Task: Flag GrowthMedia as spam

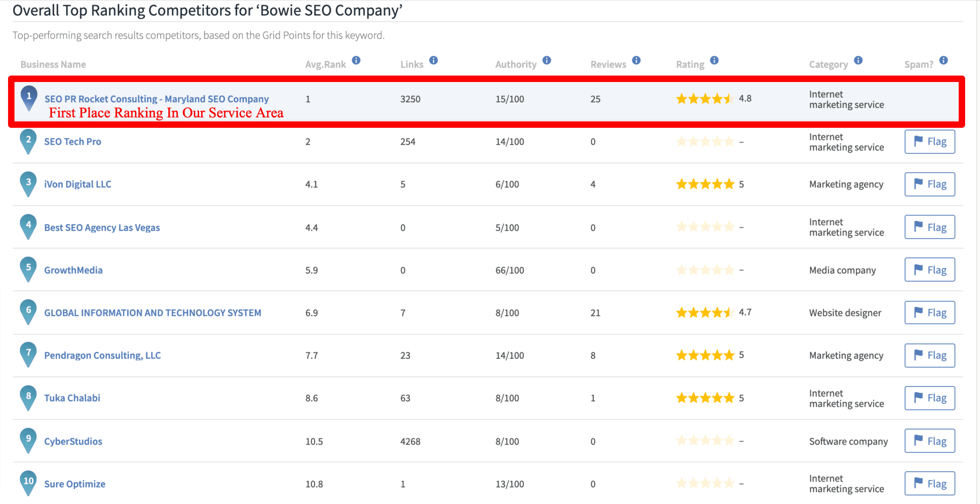Action: click(x=930, y=270)
